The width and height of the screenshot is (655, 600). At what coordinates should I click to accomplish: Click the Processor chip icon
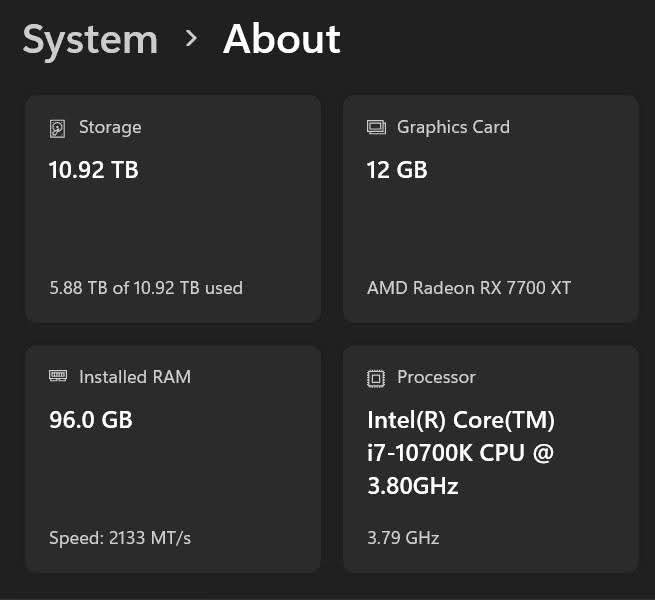(x=376, y=379)
